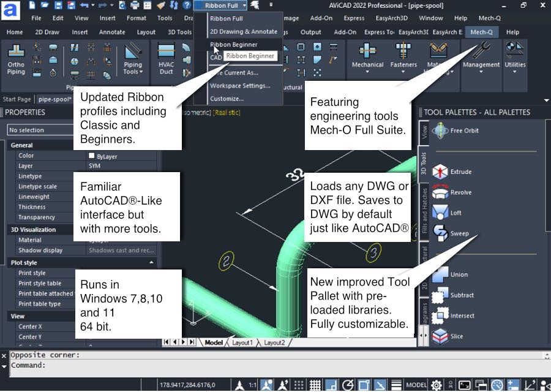Activate the Free Orbit tool

pos(440,130)
